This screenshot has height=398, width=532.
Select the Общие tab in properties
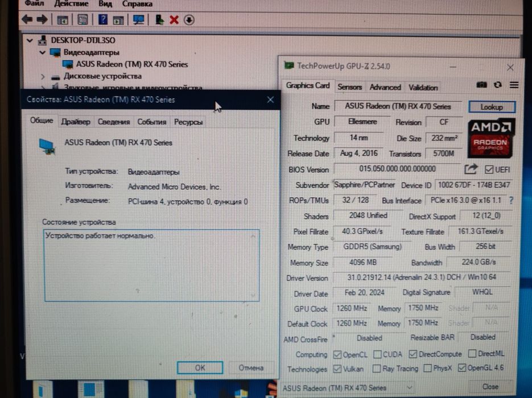pos(42,121)
